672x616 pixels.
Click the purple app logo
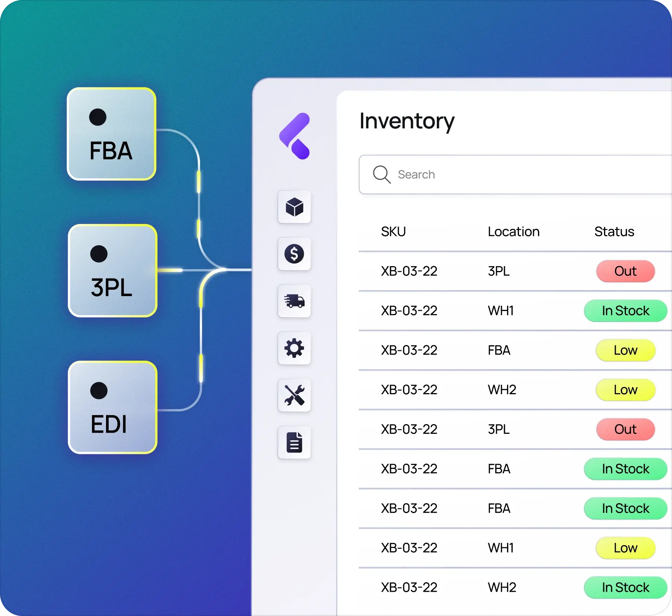coord(295,136)
